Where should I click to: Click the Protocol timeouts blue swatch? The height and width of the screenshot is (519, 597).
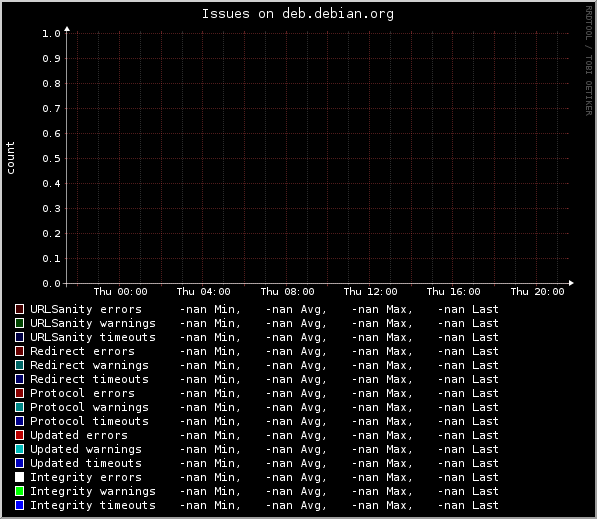tap(19, 421)
